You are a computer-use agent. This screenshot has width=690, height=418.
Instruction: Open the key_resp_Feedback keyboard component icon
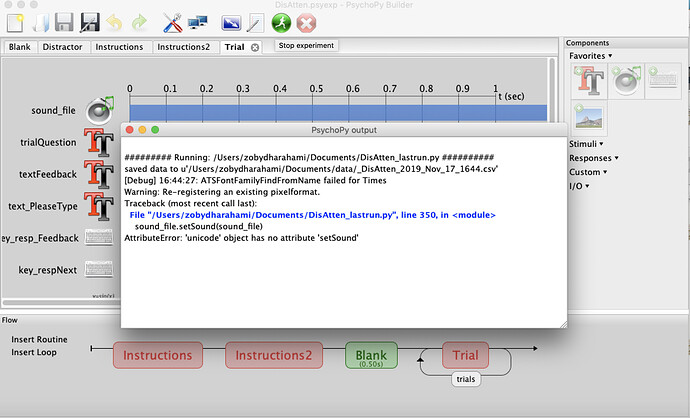[x=99, y=238]
